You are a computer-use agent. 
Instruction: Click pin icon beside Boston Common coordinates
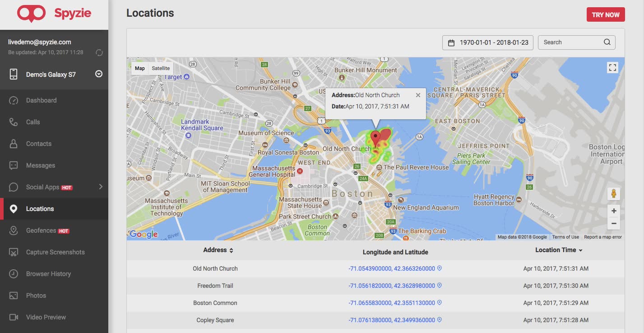pos(440,303)
